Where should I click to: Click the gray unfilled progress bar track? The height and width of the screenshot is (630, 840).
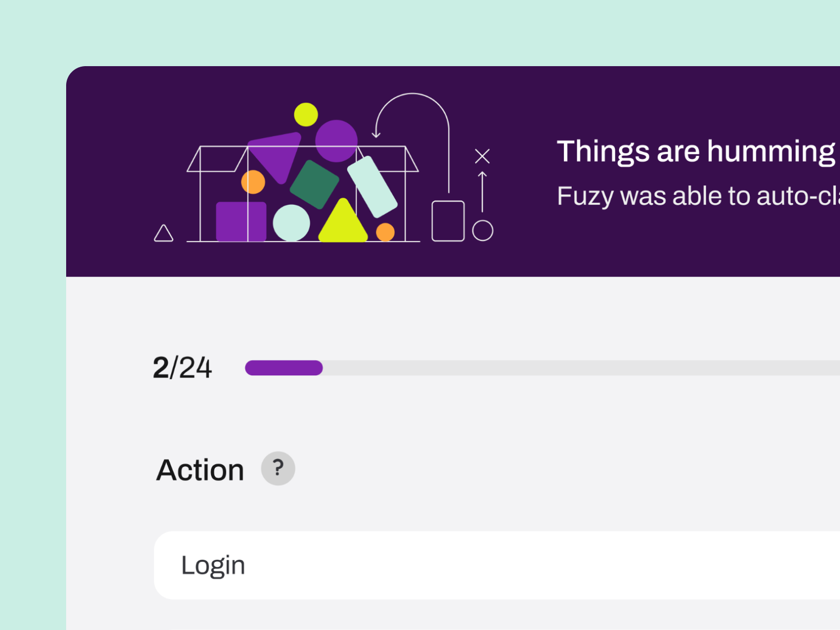click(577, 367)
